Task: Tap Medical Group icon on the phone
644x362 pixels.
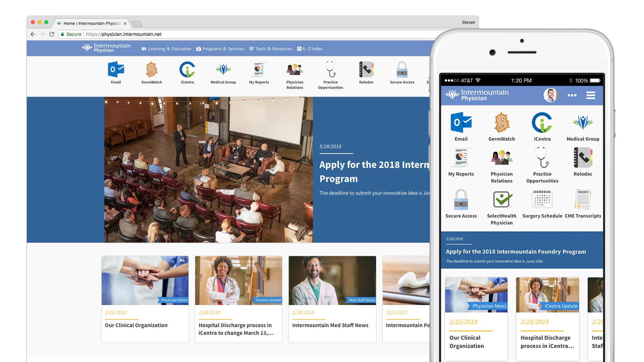Action: pos(583,123)
